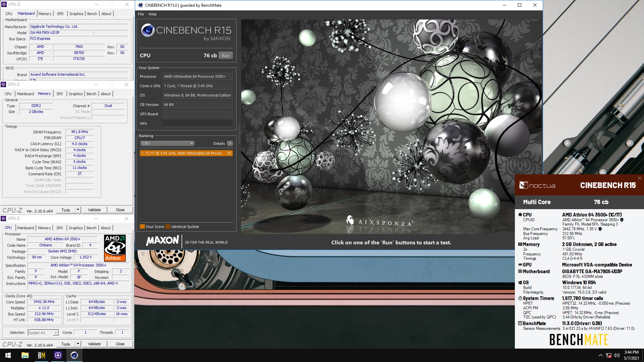Image resolution: width=644 pixels, height=362 pixels.
Task: Click the Processor field in Your System
Action: click(x=198, y=76)
